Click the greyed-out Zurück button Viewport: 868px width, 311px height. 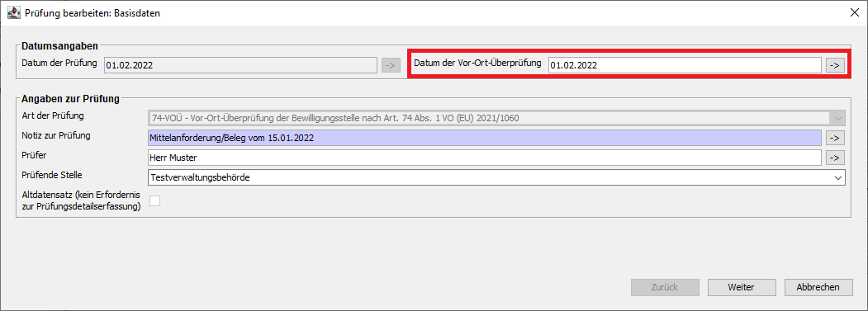(x=665, y=287)
